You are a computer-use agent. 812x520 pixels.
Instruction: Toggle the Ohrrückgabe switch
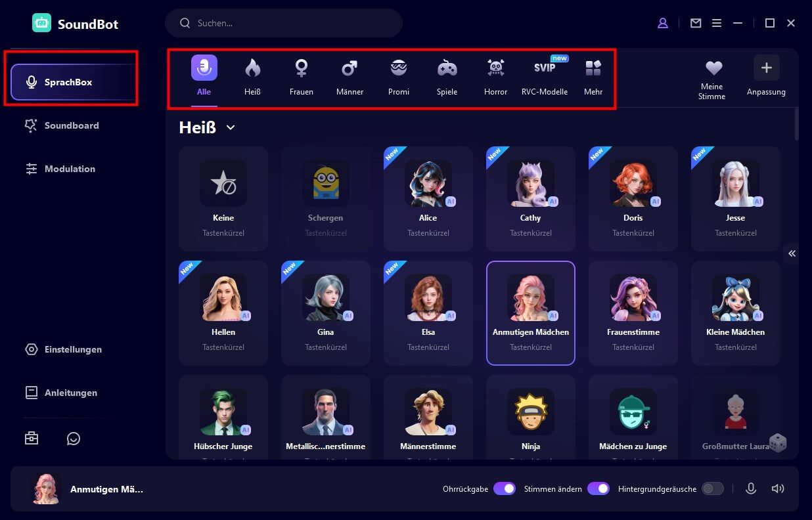[505, 488]
